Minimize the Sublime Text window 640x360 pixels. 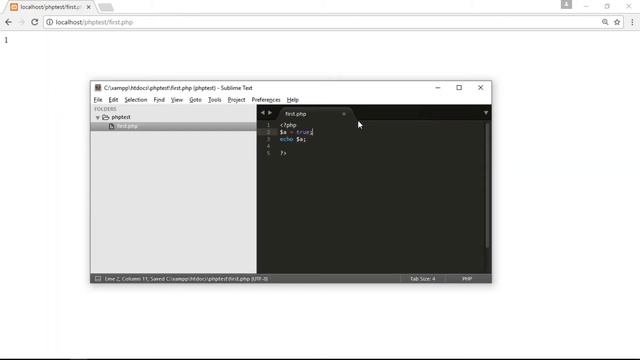tap(438, 88)
